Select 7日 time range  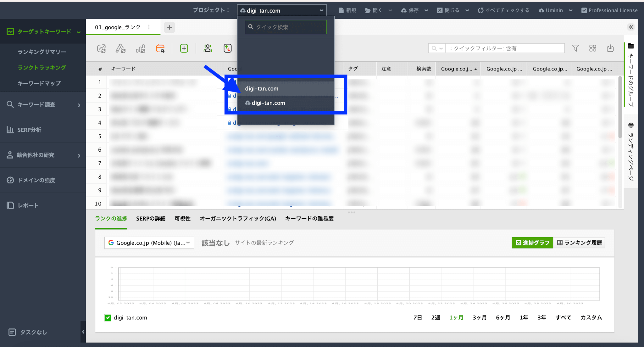tap(418, 317)
